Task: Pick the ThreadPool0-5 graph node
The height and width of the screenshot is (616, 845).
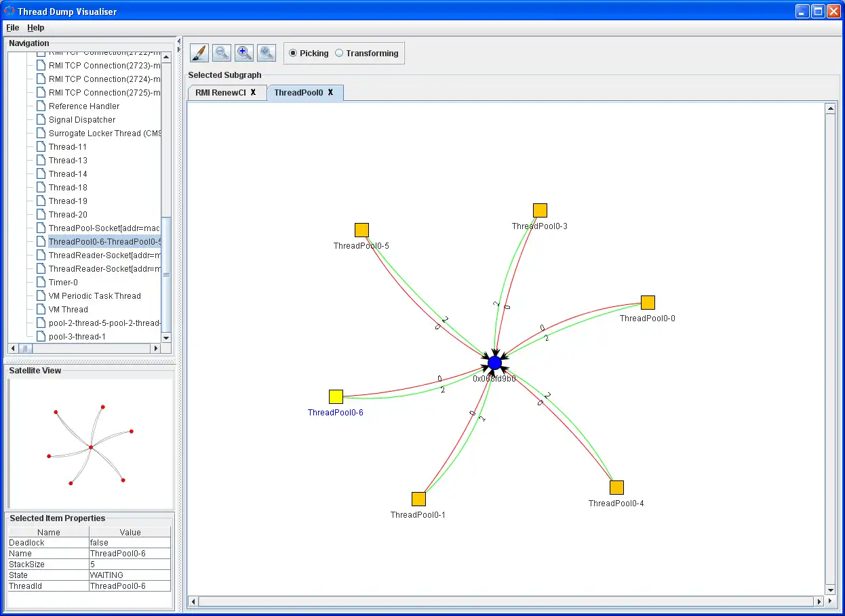Action: coord(361,230)
